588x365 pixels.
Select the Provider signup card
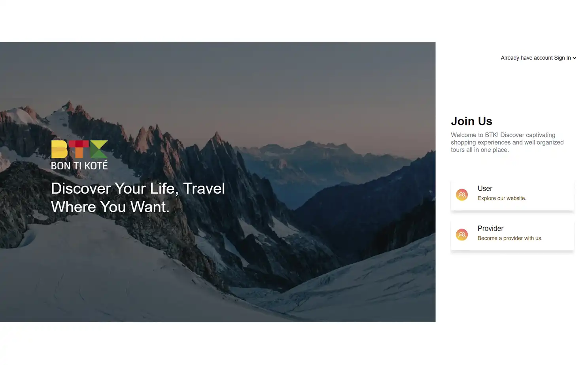click(512, 235)
